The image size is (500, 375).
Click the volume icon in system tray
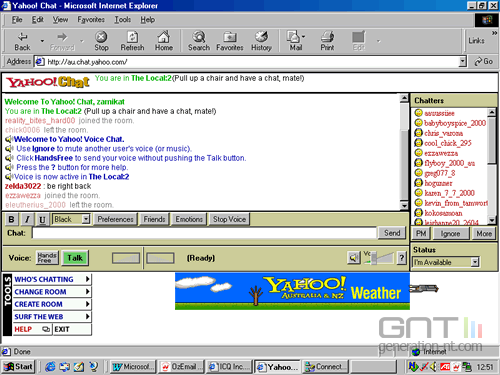[434, 367]
